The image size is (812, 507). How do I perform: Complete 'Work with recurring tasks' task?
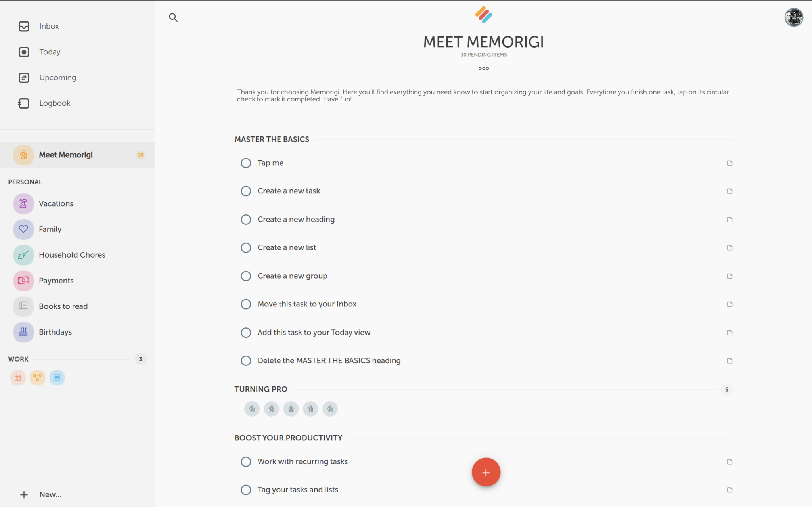(x=246, y=462)
